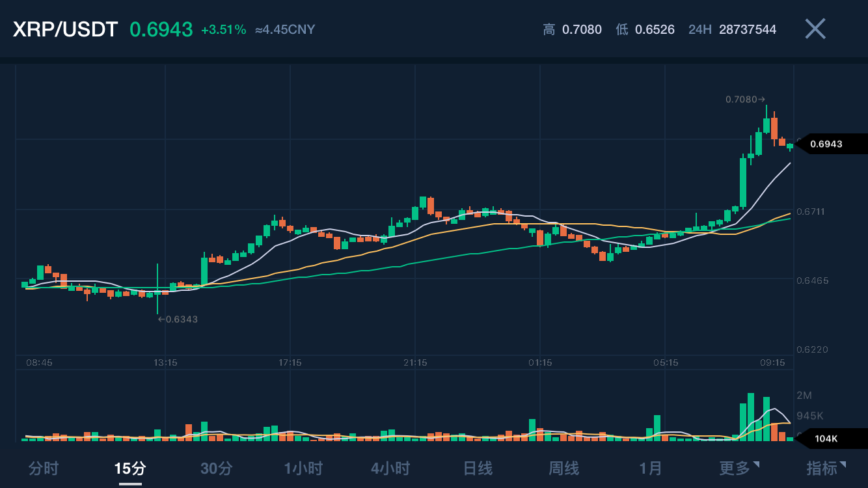Screen dimensions: 868x488
Task: Click the 0.6465 price axis label
Action: (x=813, y=281)
